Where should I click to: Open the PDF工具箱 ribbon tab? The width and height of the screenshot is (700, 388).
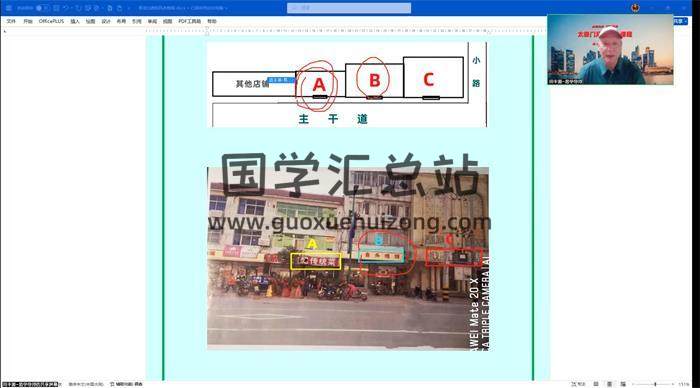point(190,21)
